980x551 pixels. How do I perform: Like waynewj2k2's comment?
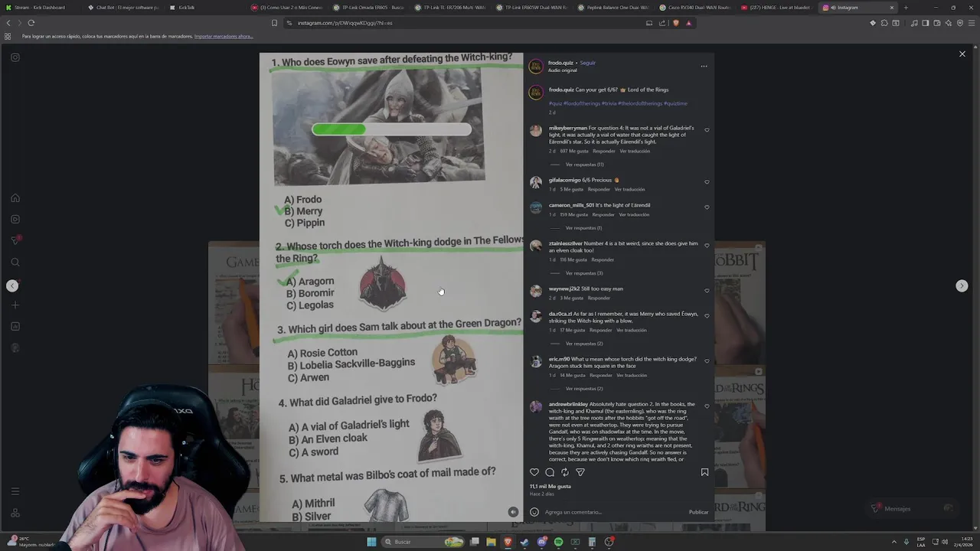pyautogui.click(x=707, y=291)
